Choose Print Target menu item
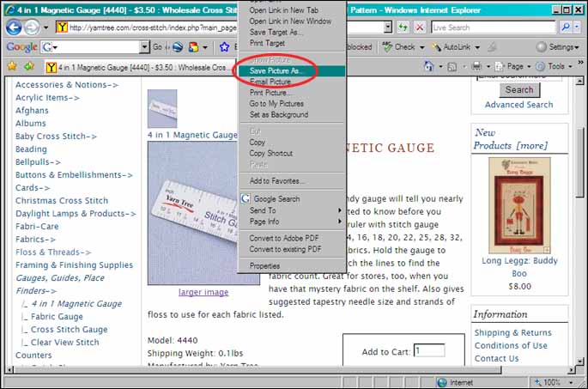The width and height of the screenshot is (588, 389). [x=292, y=43]
